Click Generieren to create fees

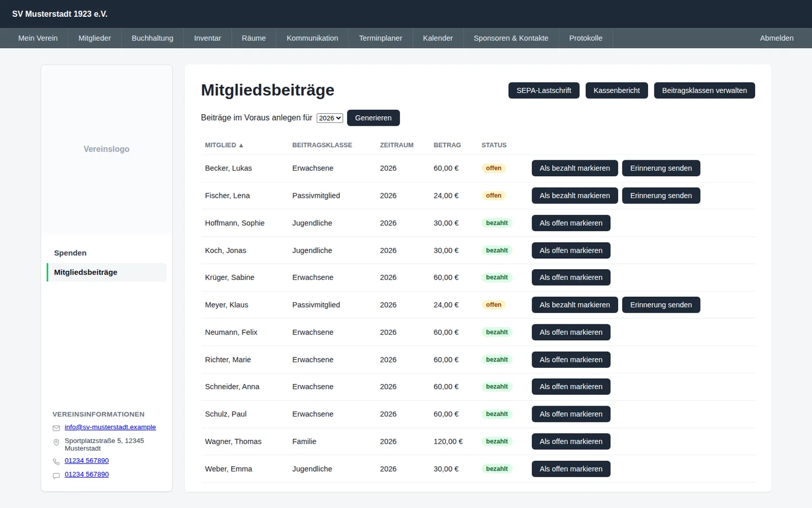373,118
